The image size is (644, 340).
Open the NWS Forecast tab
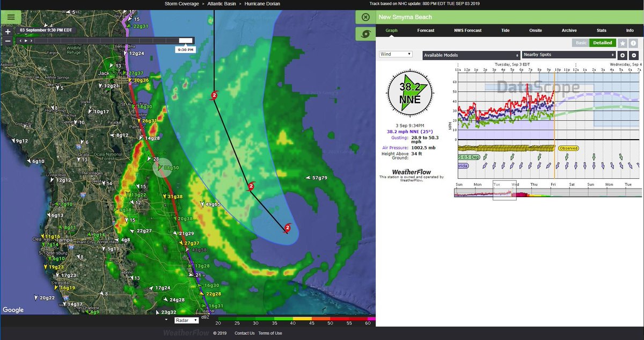(x=467, y=31)
